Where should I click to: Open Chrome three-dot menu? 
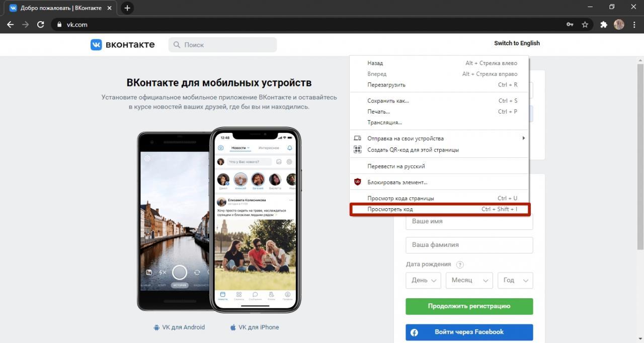pyautogui.click(x=634, y=24)
